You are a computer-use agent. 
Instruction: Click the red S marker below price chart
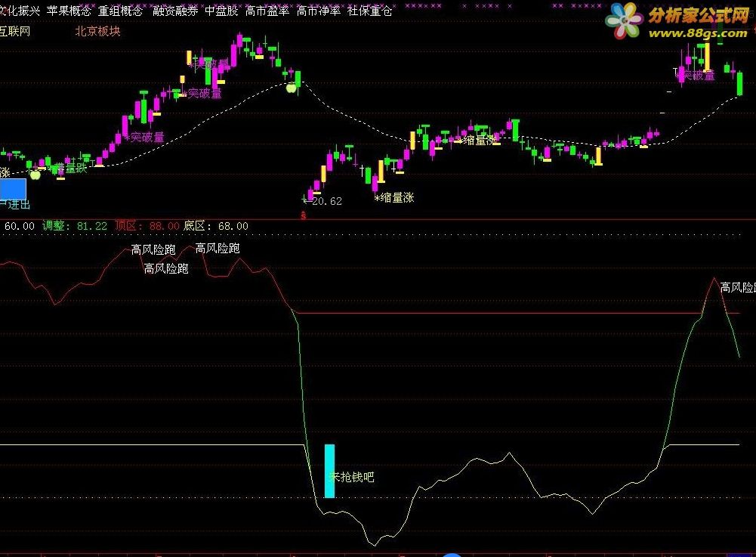click(x=304, y=215)
